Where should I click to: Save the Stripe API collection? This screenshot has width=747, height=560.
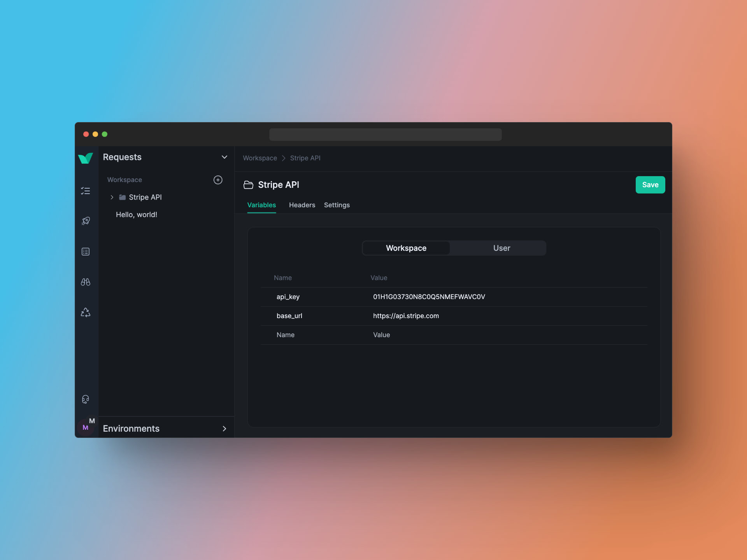pos(650,185)
